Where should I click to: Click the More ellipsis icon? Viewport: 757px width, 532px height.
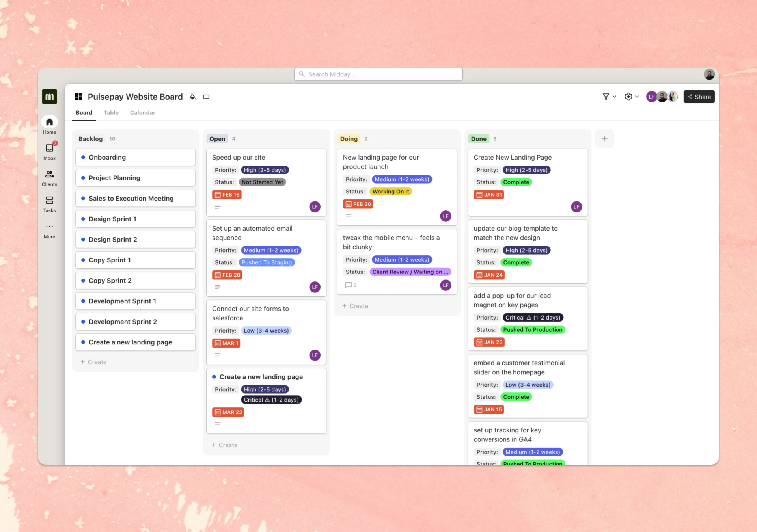(49, 227)
